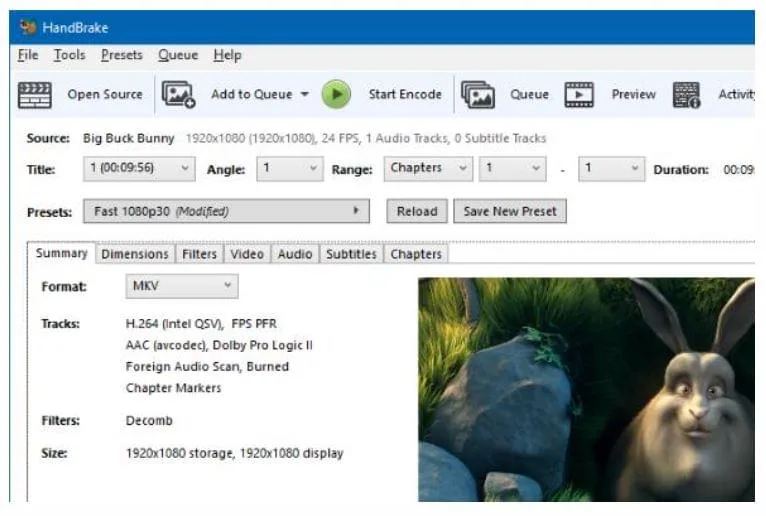Click the Start Encode toolbar label
The height and width of the screenshot is (516, 766).
coord(405,94)
